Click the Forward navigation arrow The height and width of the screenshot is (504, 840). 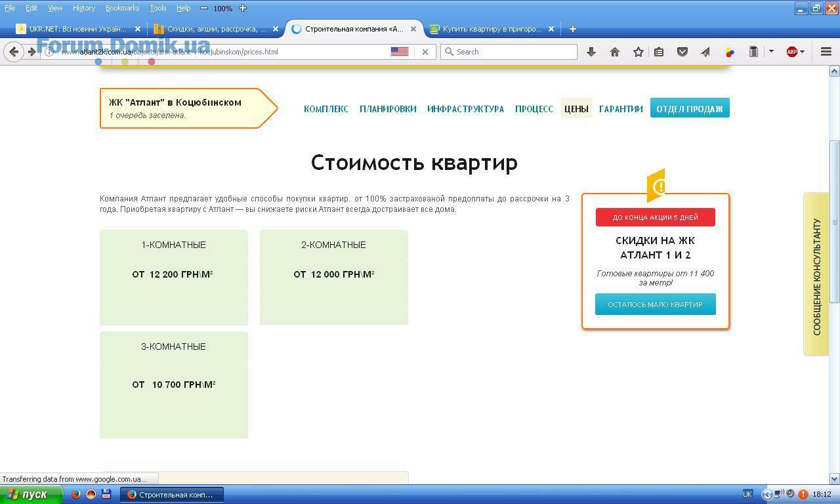[31, 52]
